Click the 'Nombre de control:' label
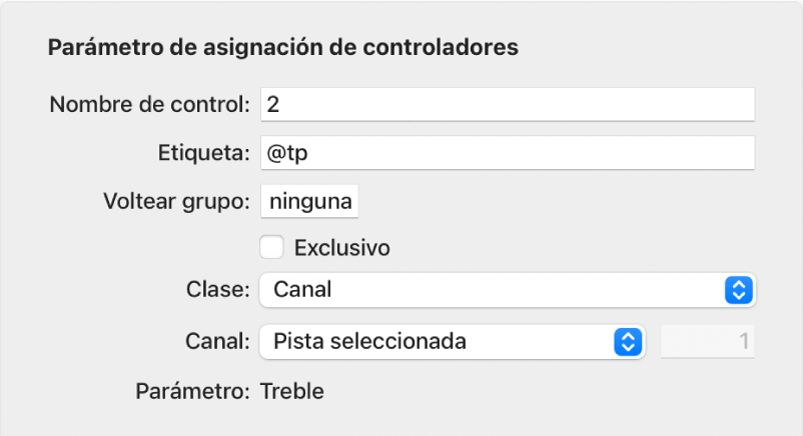 tap(149, 104)
